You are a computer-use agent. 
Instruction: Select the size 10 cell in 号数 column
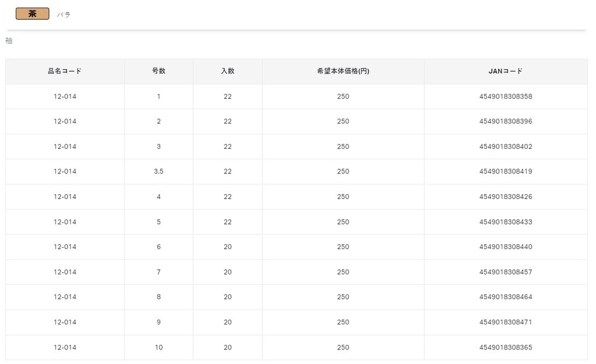tap(158, 348)
